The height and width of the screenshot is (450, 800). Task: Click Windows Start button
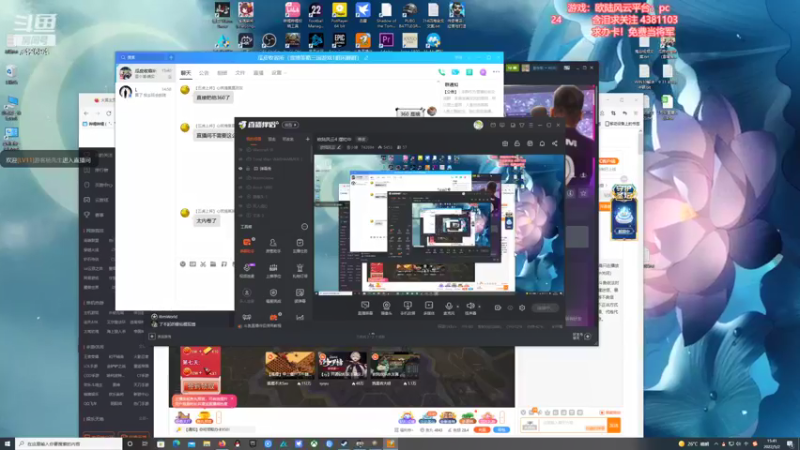point(7,444)
